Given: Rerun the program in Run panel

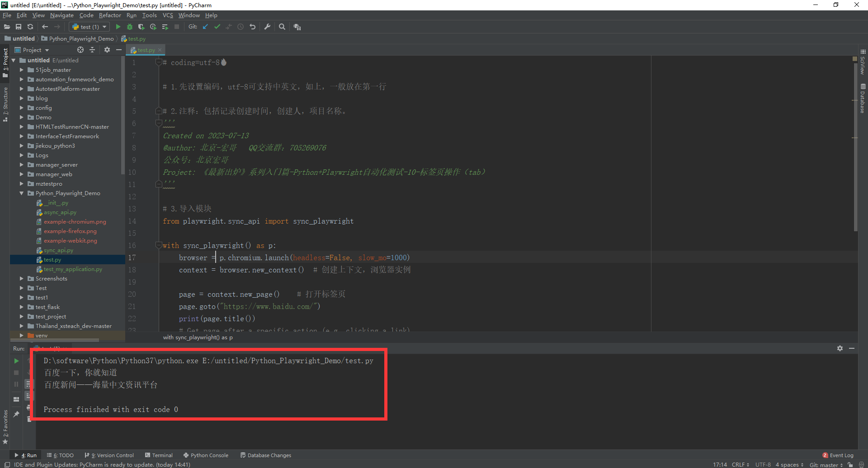Looking at the screenshot, I should tap(16, 361).
